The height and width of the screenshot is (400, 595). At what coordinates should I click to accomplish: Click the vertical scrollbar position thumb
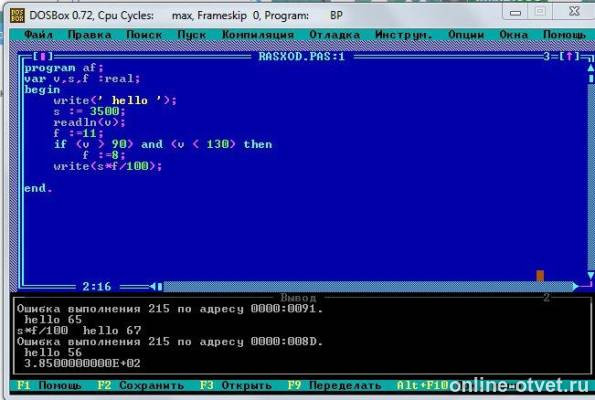(590, 79)
